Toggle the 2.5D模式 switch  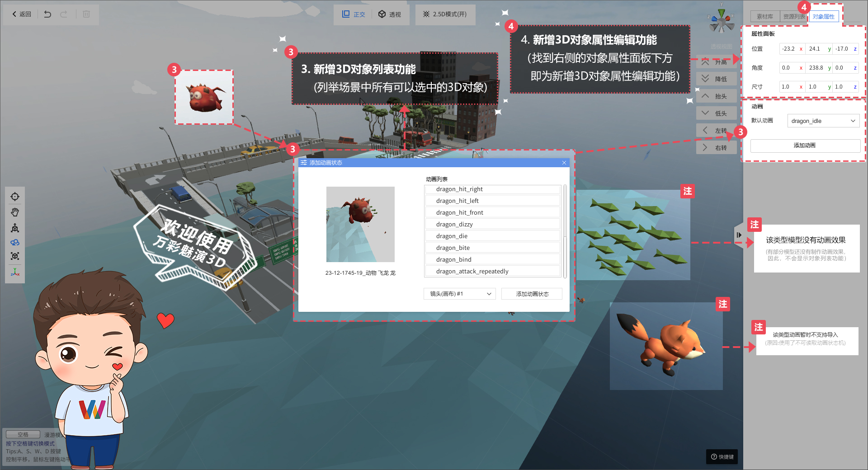pyautogui.click(x=445, y=14)
